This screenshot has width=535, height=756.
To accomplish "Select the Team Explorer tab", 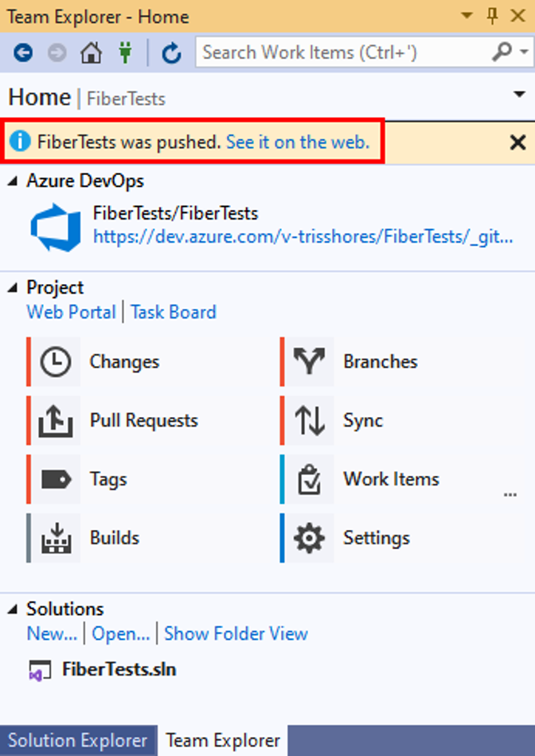I will pos(223,741).
